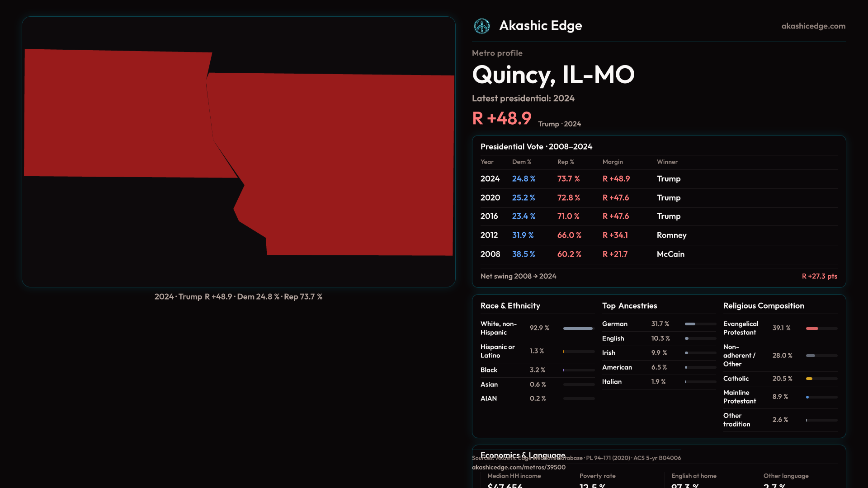868x488 pixels.
Task: Click the Evangelical Protestant red bar
Action: pyautogui.click(x=812, y=328)
